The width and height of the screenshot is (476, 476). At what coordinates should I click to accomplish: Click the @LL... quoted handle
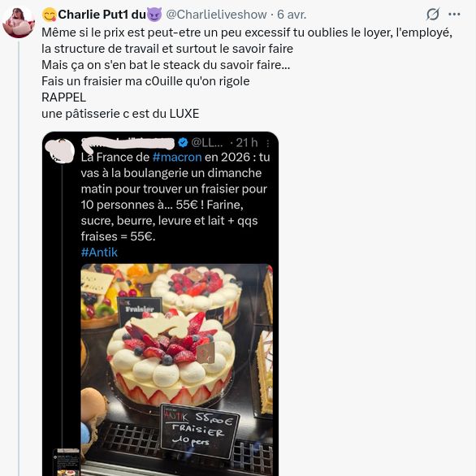coord(207,142)
